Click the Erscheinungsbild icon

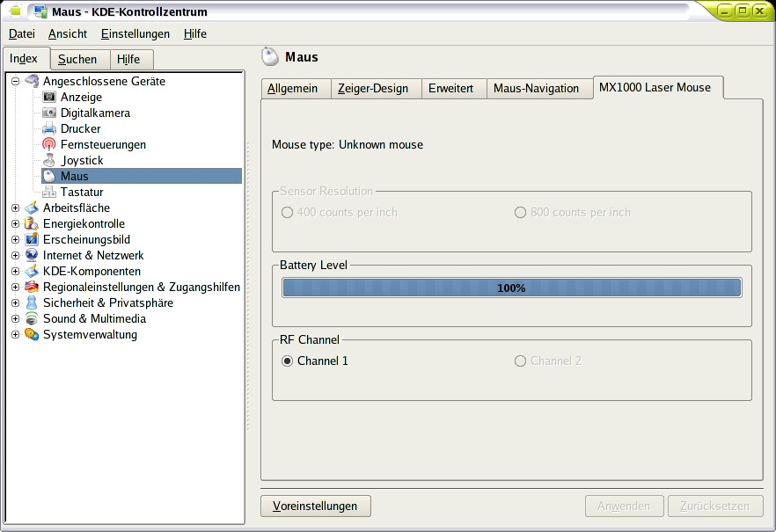tap(32, 239)
